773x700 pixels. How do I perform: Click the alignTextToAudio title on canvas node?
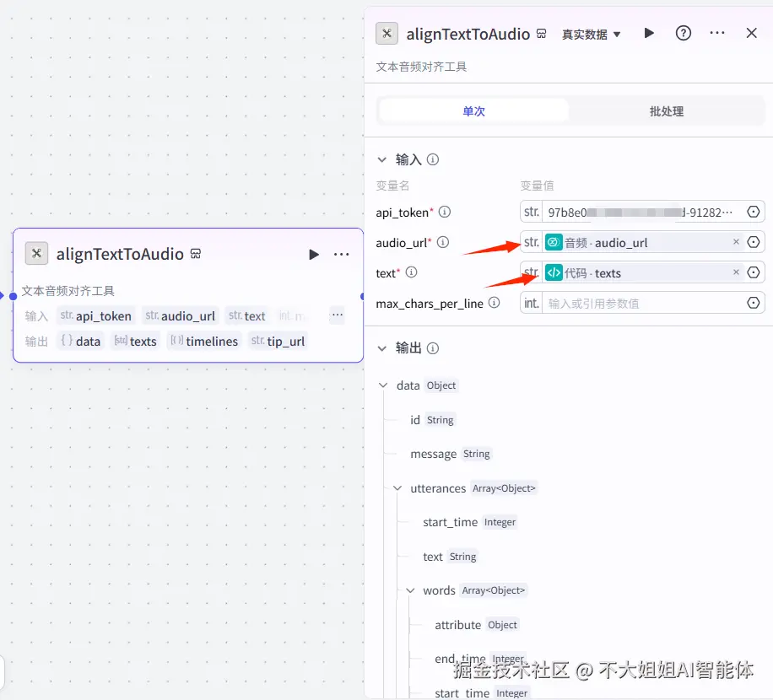tap(120, 254)
